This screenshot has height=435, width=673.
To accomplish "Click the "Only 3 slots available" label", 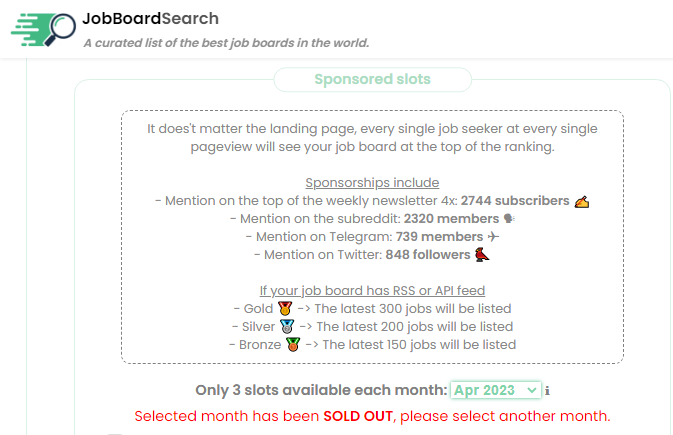I will point(322,390).
